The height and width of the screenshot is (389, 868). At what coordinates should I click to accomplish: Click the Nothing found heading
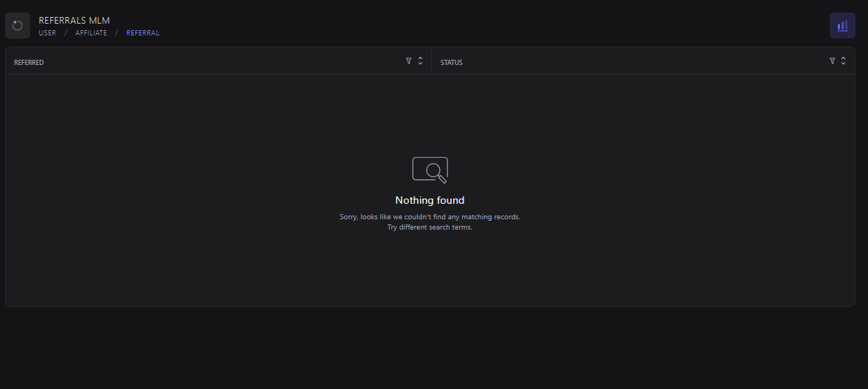pyautogui.click(x=430, y=200)
